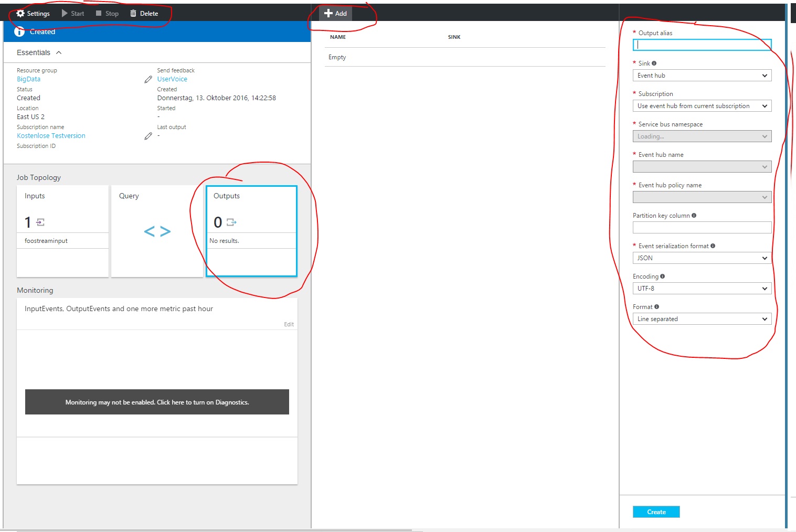Open the Inputs tile with foostreaminput
The image size is (796, 532).
tap(62, 231)
